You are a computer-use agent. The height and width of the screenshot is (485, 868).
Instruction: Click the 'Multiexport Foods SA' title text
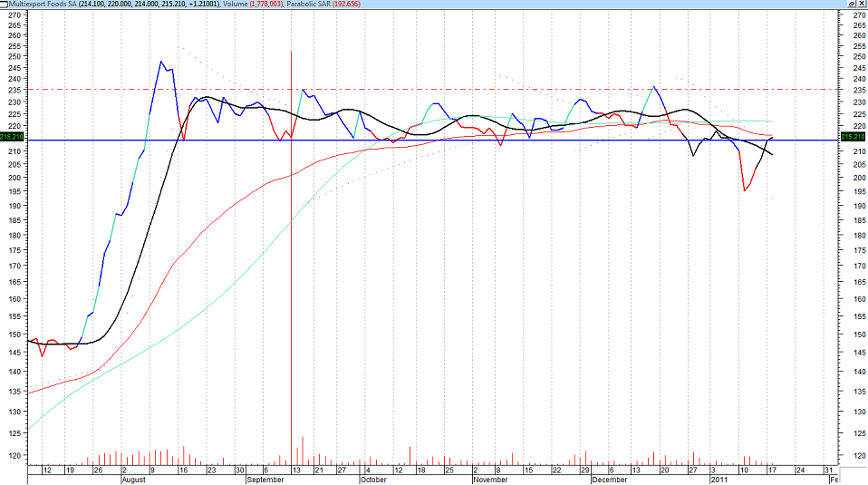pos(42,4)
